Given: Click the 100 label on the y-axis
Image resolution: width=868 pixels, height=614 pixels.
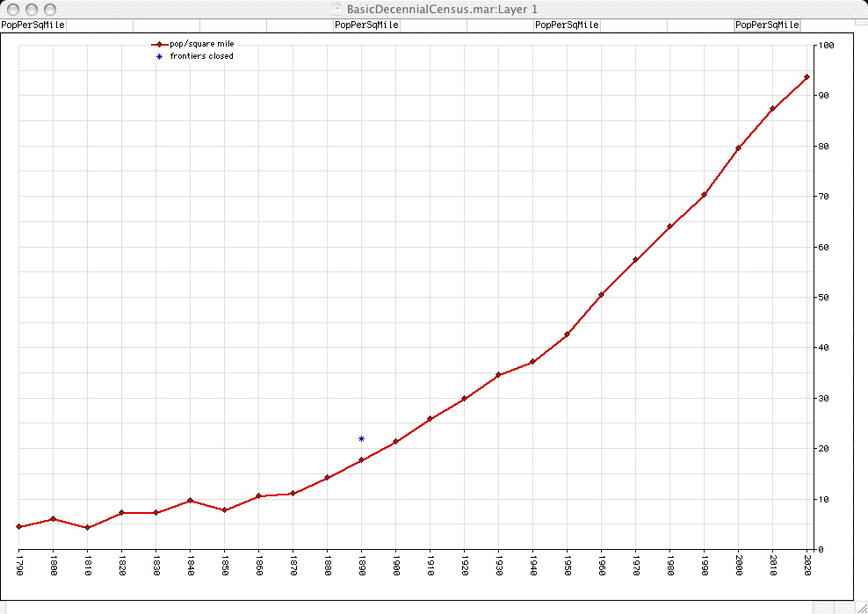Looking at the screenshot, I should pos(825,45).
